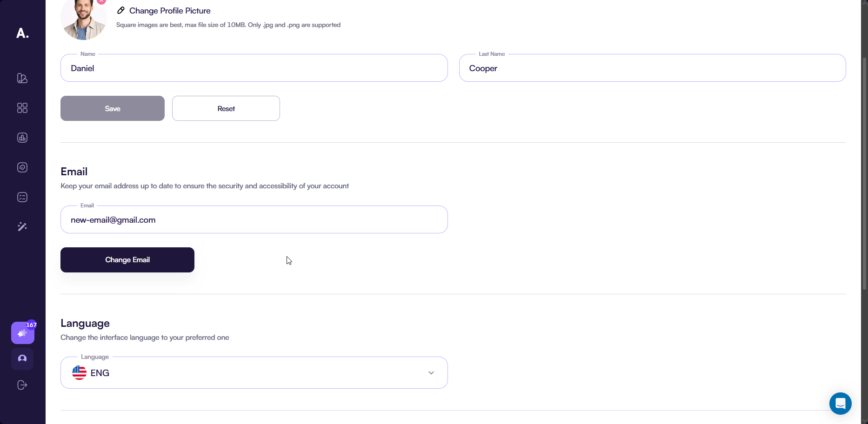Focus the Last Name field containing Cooper
The height and width of the screenshot is (424, 868).
[652, 68]
